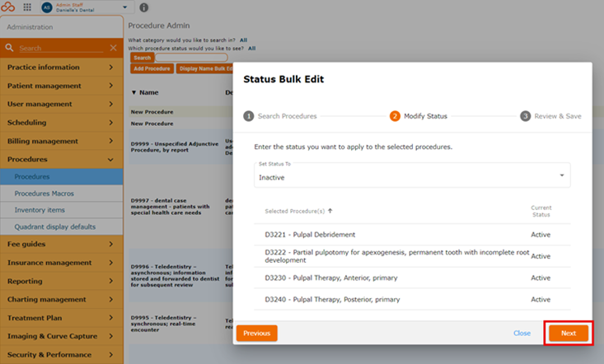Viewport: 604px width, 364px height.
Task: Click the Next button
Action: 569,334
